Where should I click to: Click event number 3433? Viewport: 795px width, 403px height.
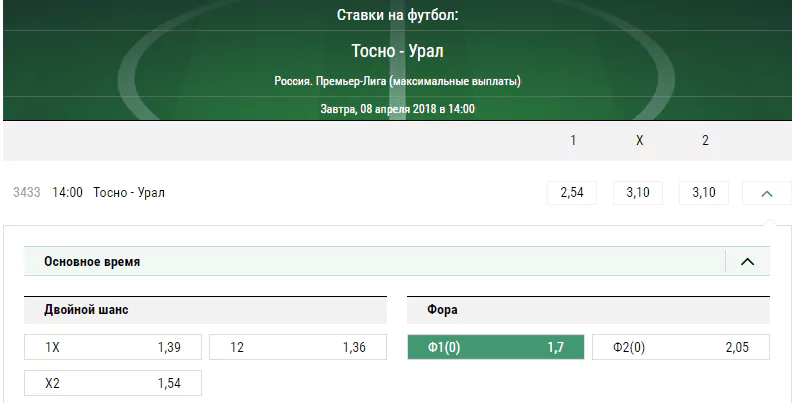tap(27, 193)
